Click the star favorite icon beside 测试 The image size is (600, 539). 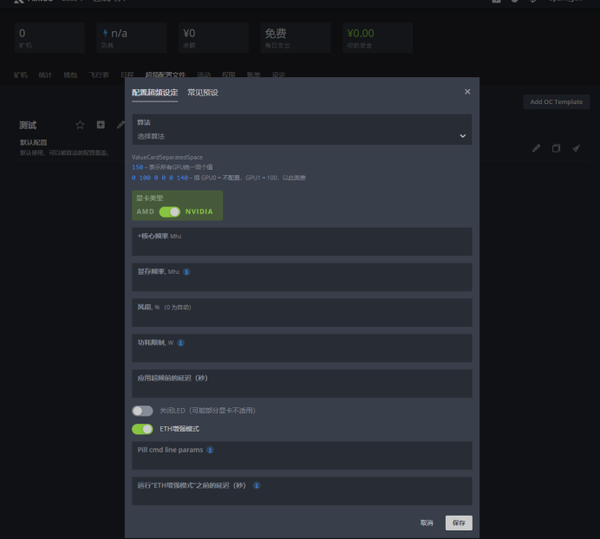(80, 125)
